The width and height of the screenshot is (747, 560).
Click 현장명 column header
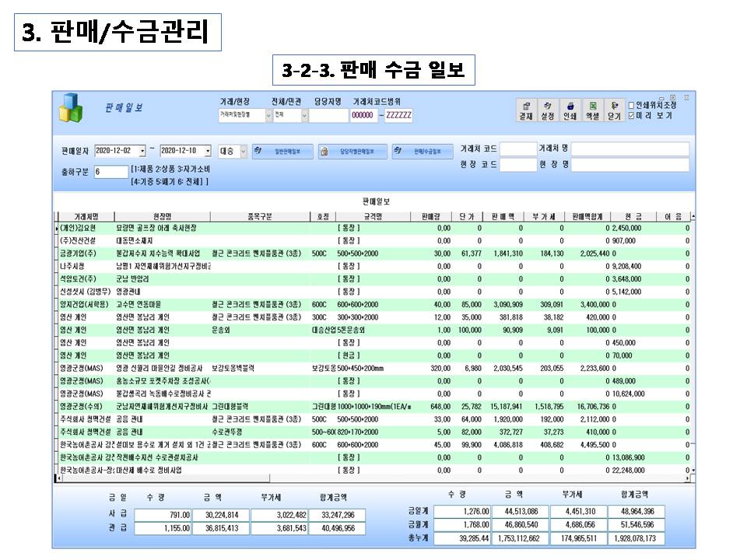(x=163, y=217)
